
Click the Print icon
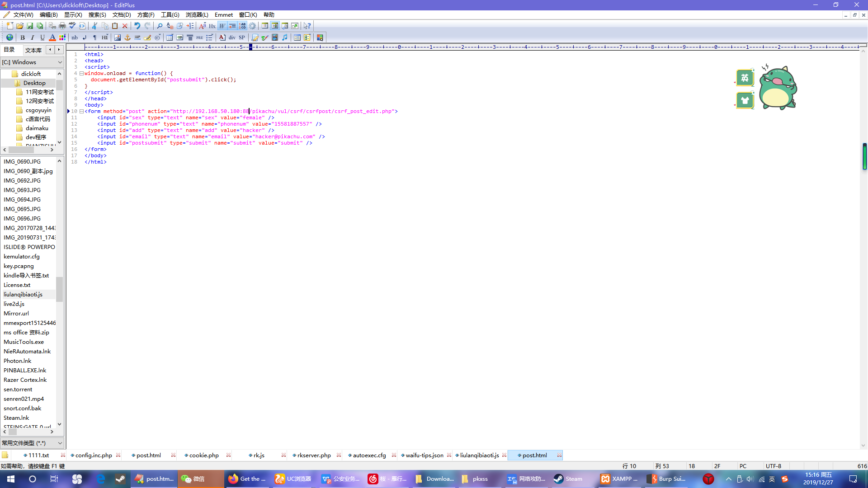(x=62, y=26)
